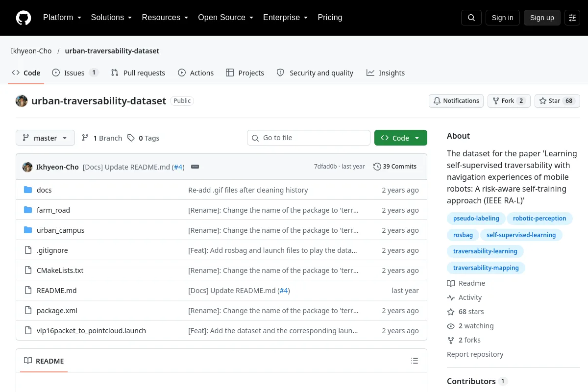This screenshot has width=588, height=392.
Task: Fork the repository with Fork button
Action: point(509,101)
